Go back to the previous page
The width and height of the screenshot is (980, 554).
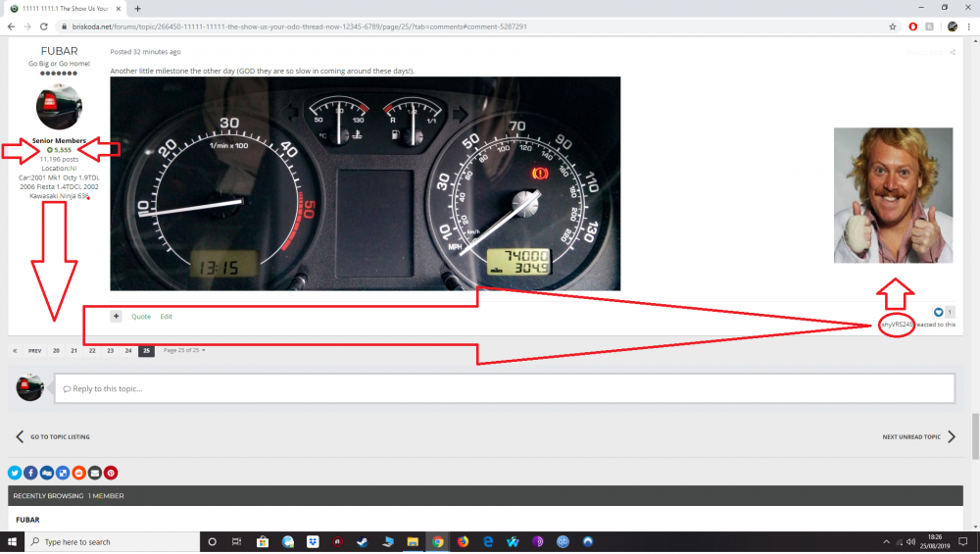11,26
